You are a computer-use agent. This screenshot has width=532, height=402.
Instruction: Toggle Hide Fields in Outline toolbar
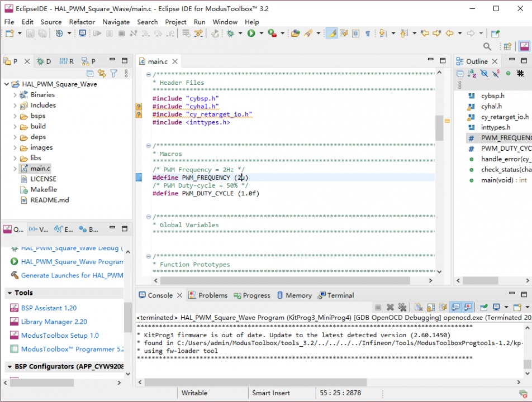(484, 73)
